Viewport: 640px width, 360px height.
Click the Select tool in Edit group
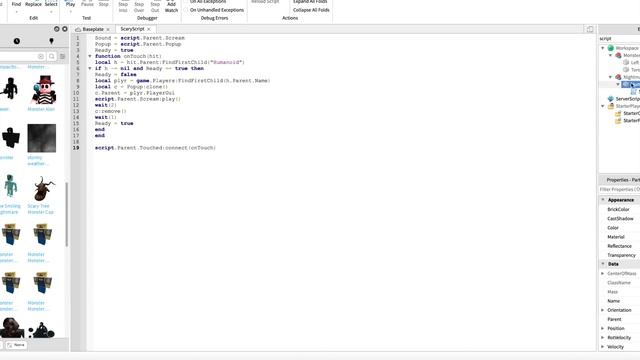(51, 4)
